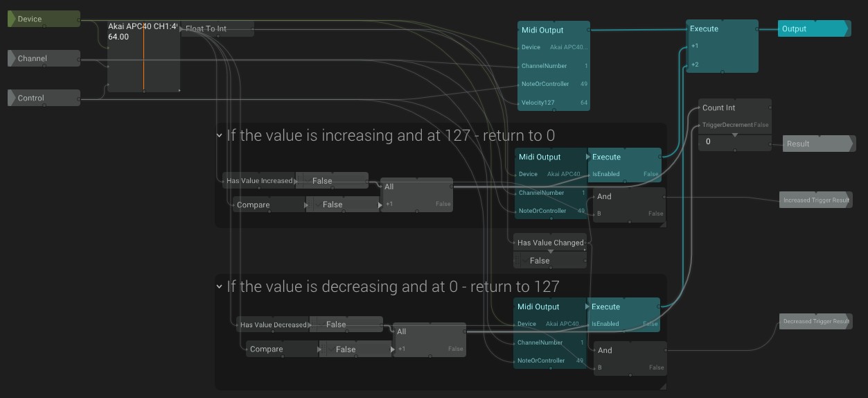Select the Increased Trigger Result node
Image resolution: width=868 pixels, height=398 pixels.
pyautogui.click(x=815, y=200)
